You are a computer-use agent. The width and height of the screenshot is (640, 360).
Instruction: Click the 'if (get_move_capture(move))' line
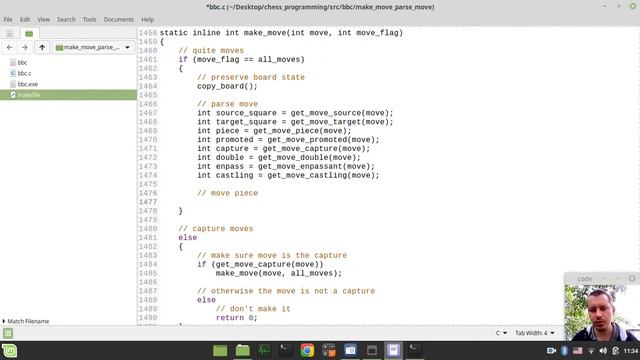point(260,264)
